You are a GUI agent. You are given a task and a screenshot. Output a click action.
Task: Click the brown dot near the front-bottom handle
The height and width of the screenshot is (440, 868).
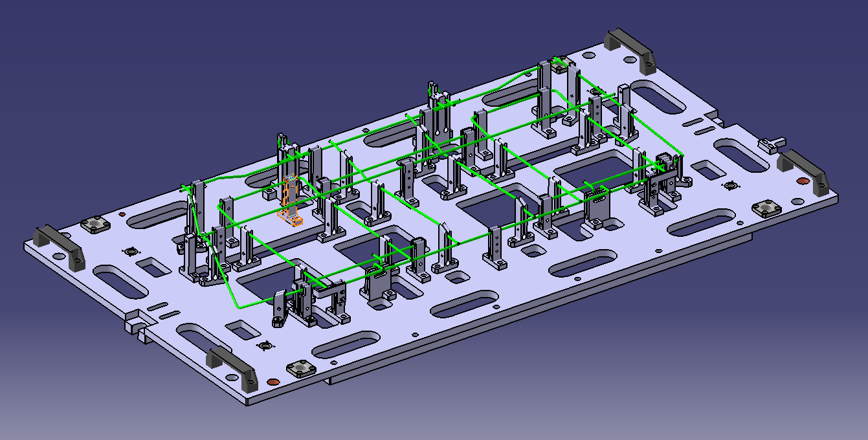273,382
